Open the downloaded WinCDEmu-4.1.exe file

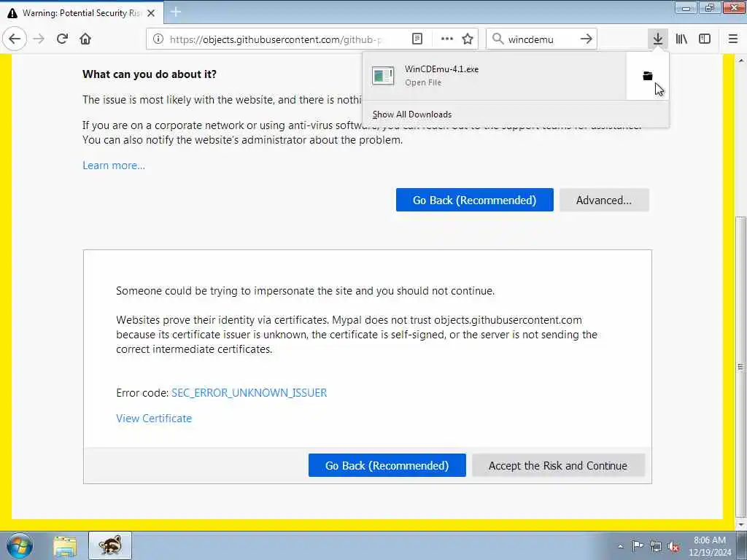(x=494, y=76)
